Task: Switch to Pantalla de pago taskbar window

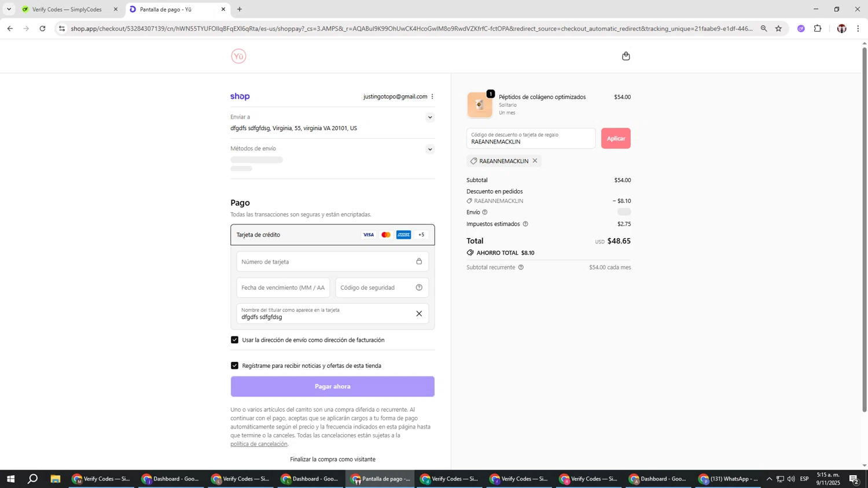Action: coord(380,479)
